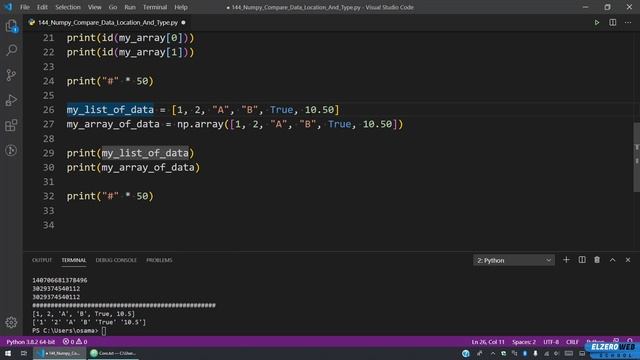Open Task View on the taskbar
This screenshot has width=640, height=360.
(24, 353)
